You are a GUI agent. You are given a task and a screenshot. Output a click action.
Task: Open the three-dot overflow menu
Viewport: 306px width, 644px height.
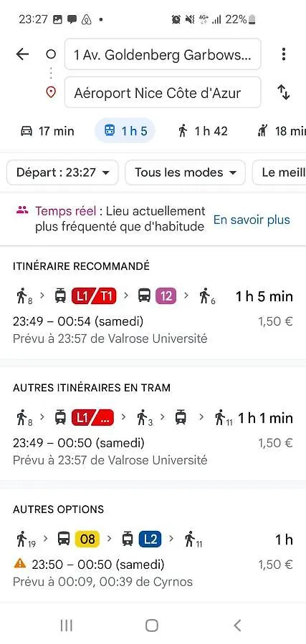coord(283,54)
